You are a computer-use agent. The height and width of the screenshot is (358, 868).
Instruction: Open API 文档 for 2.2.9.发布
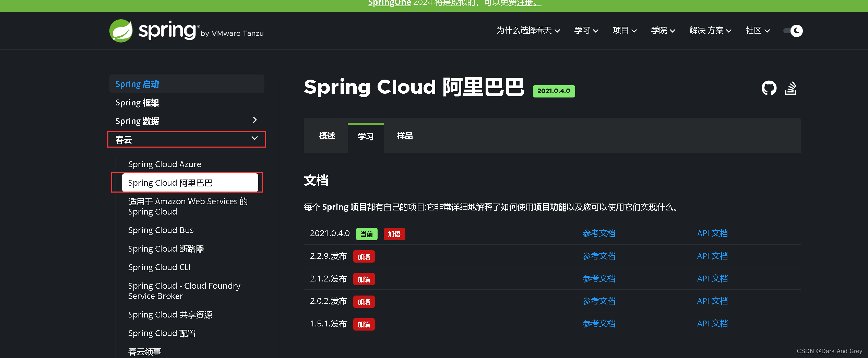pos(712,256)
